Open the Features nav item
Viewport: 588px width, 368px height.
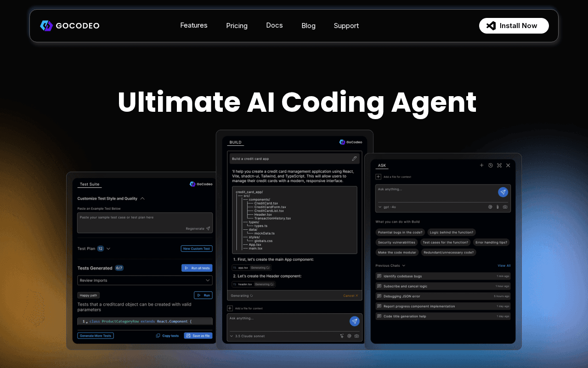click(x=194, y=25)
